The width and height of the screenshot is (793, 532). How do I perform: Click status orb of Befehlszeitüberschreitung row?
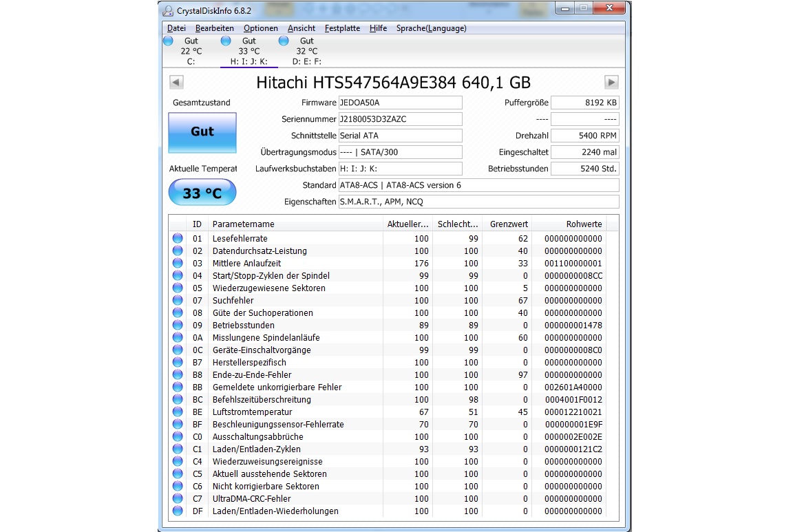click(x=178, y=399)
